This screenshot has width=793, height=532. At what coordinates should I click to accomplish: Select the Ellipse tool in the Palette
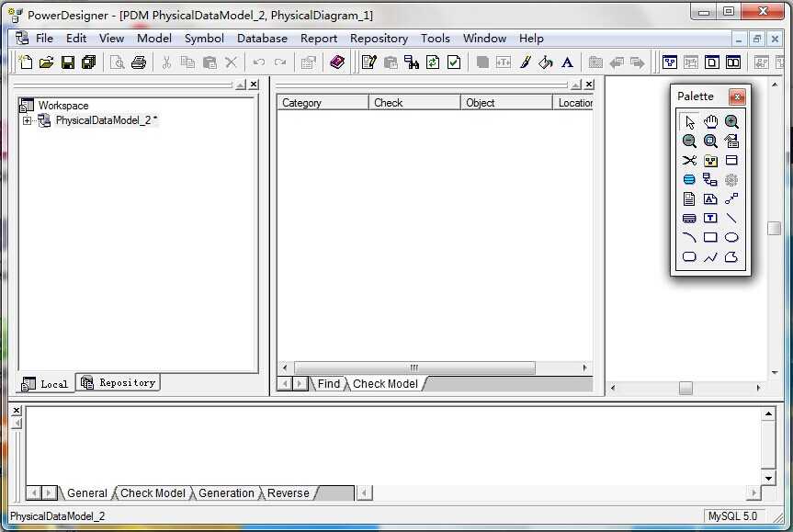tap(731, 237)
